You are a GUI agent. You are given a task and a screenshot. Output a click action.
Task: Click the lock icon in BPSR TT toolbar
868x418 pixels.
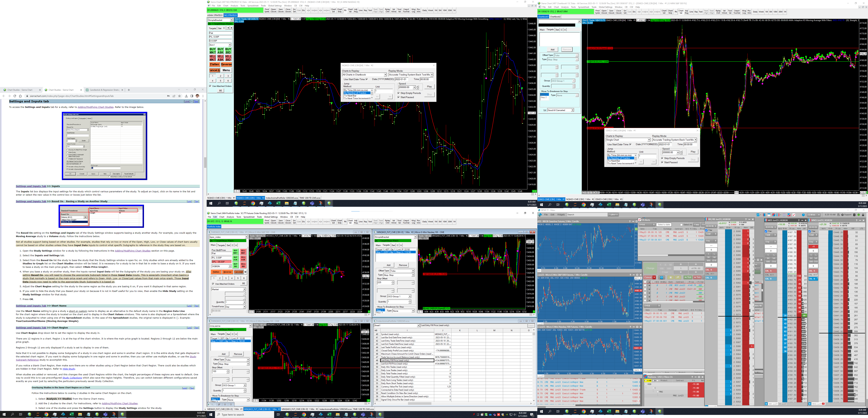[x=863, y=215]
